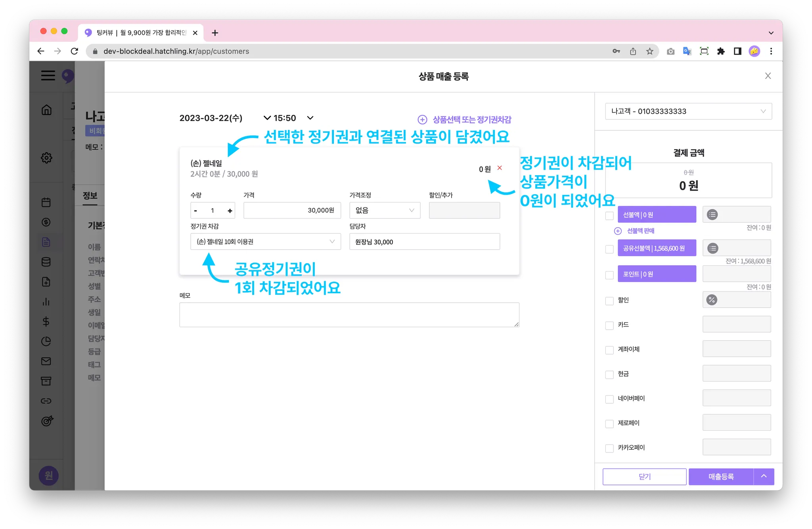Click the plus icon beside 상품선택 또는 정기권차감

click(422, 120)
